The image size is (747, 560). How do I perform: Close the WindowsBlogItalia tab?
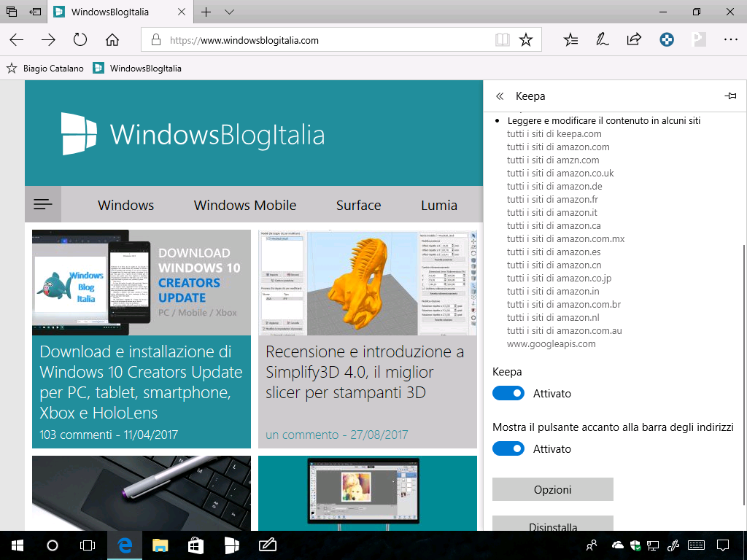pyautogui.click(x=182, y=12)
